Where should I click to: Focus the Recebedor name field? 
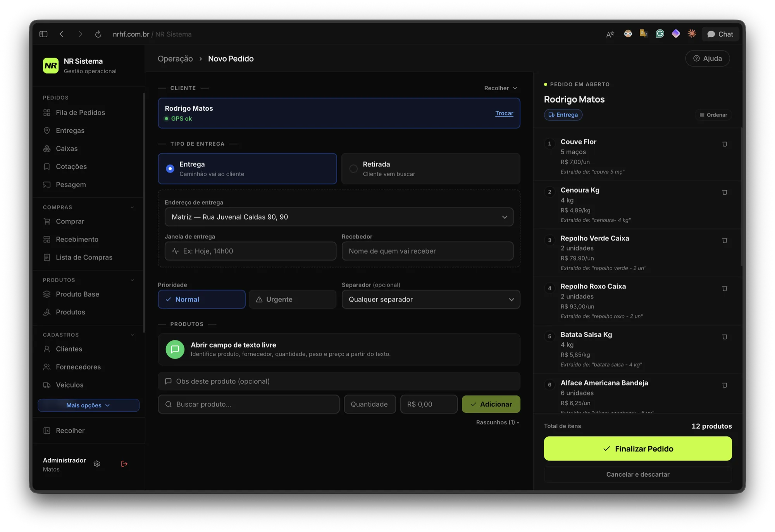(427, 251)
